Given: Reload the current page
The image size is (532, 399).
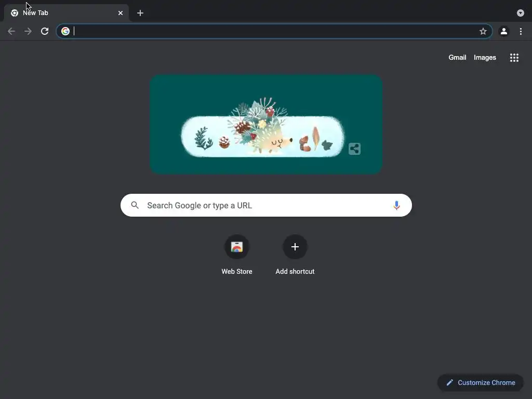Looking at the screenshot, I should pyautogui.click(x=45, y=31).
